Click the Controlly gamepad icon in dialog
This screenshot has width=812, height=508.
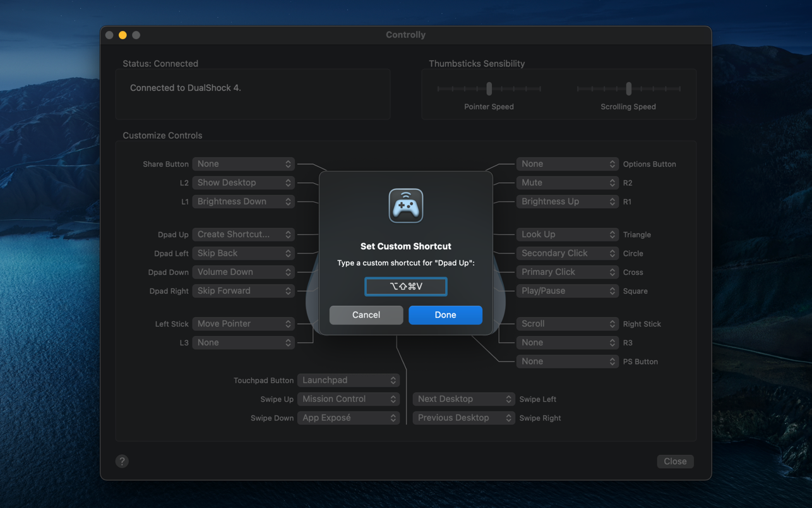(x=405, y=206)
